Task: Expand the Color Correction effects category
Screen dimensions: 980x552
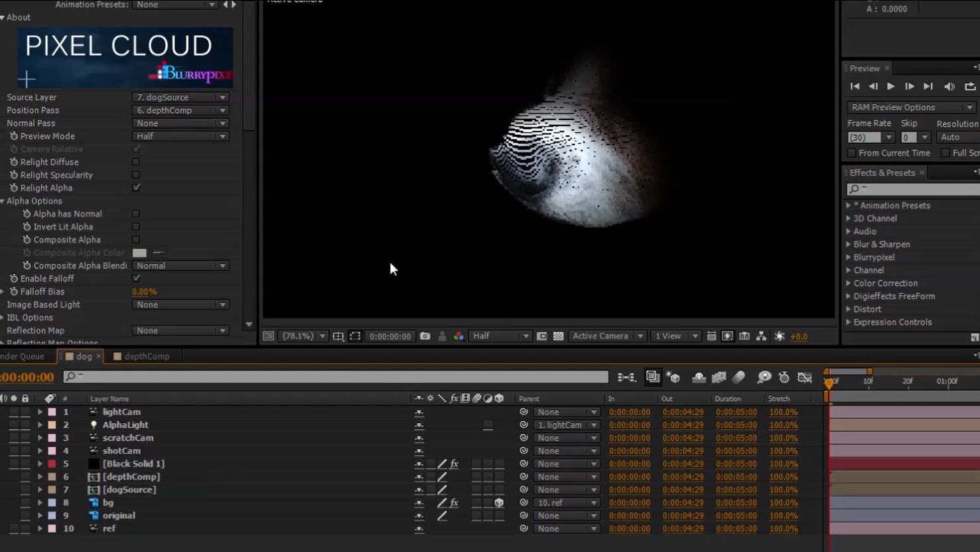Action: tap(849, 283)
